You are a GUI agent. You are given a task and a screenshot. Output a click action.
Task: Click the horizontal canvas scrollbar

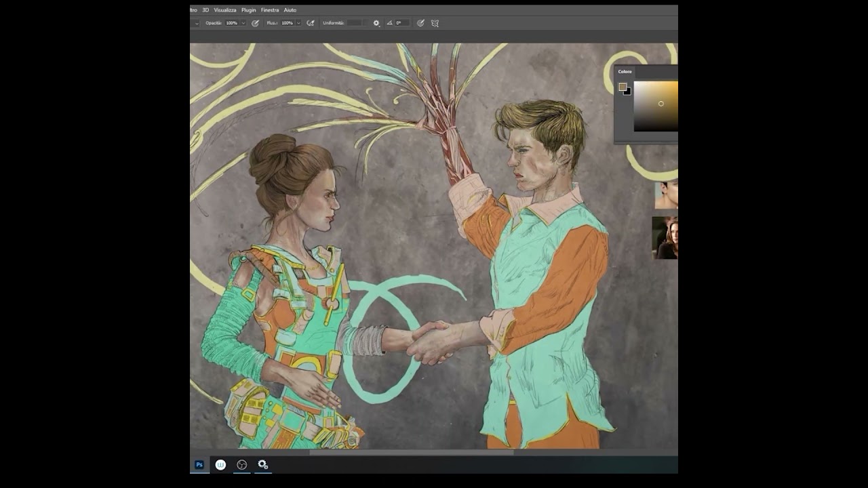(x=412, y=452)
